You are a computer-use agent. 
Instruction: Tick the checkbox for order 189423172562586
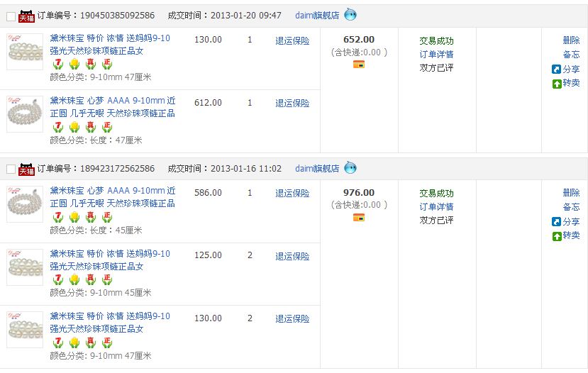[11, 169]
